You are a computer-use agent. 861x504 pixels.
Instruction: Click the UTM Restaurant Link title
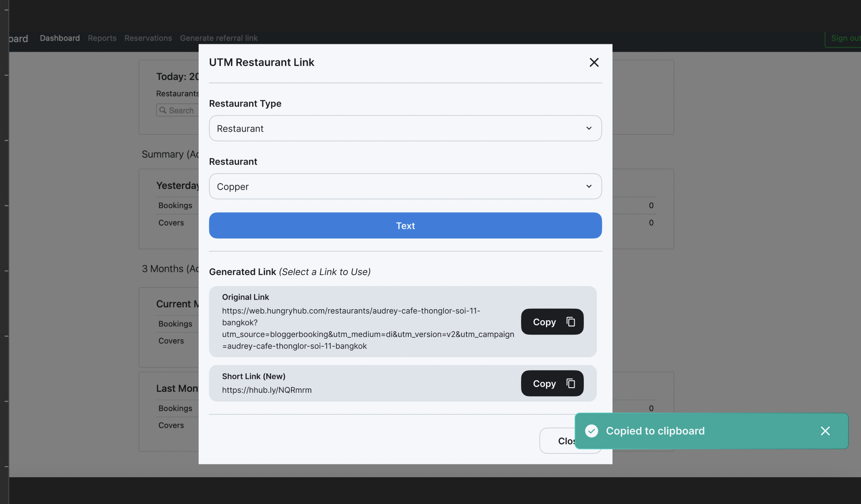click(x=261, y=62)
